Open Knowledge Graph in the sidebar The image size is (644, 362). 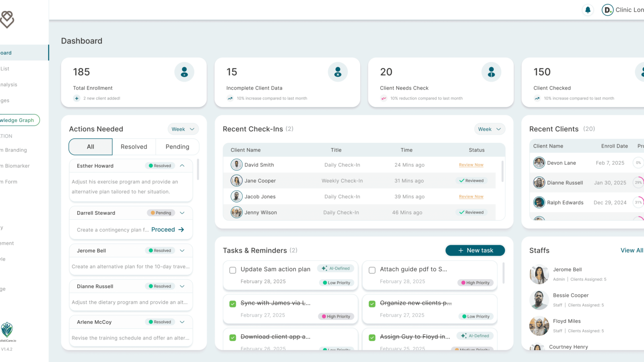click(19, 120)
